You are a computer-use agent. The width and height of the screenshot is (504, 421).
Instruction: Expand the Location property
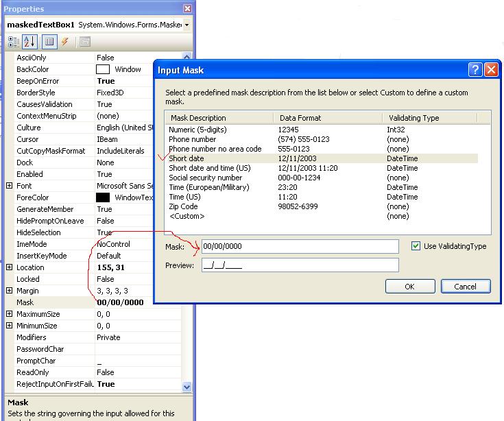tap(10, 267)
